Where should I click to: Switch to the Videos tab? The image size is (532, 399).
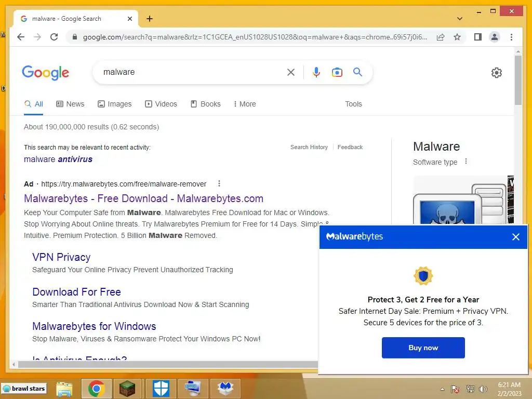click(x=161, y=104)
